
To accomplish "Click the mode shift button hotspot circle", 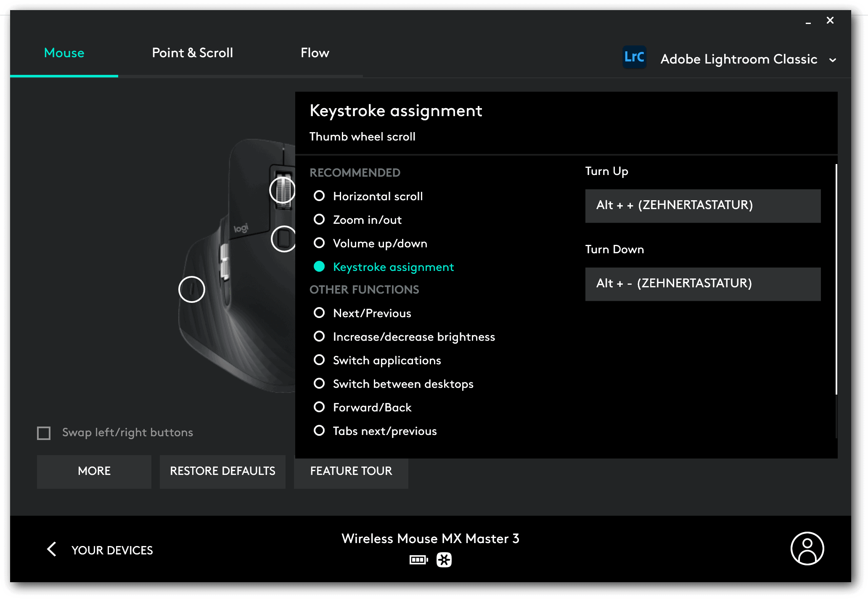I will click(284, 239).
